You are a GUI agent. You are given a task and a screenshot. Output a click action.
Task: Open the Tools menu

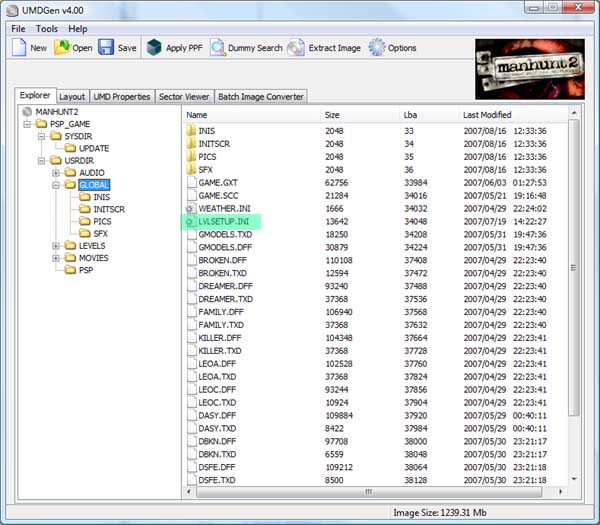[x=47, y=29]
